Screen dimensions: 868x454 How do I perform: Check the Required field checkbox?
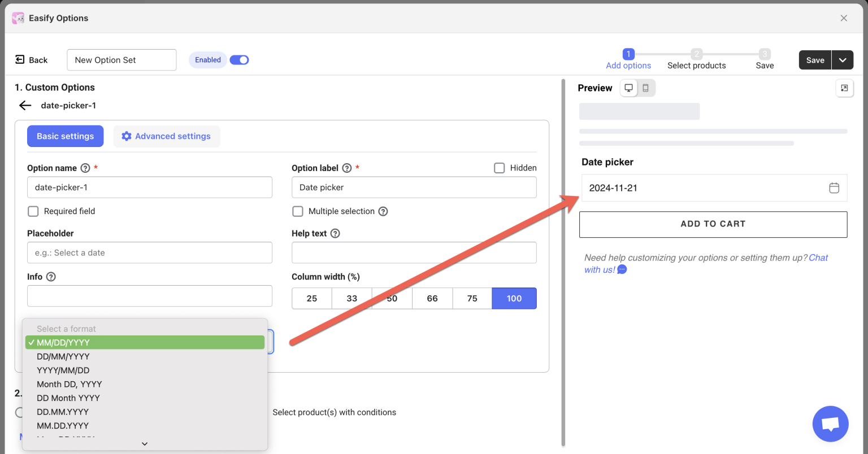[x=33, y=211]
